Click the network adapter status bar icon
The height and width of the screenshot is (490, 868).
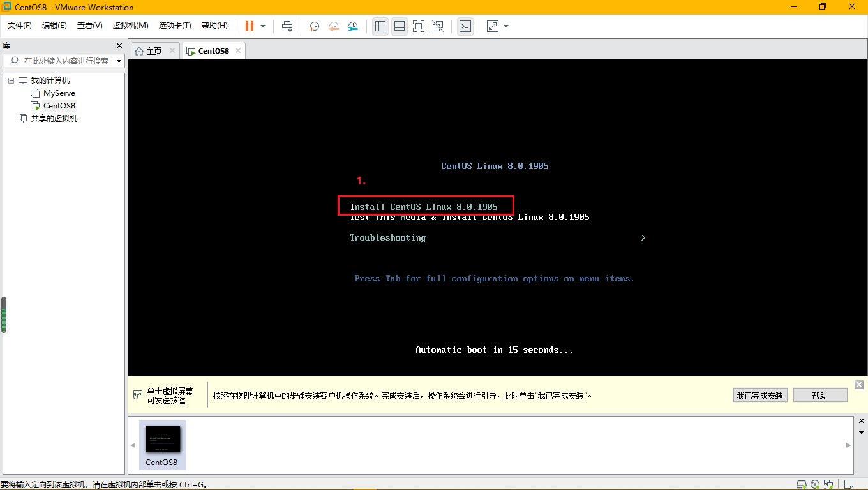pyautogui.click(x=828, y=484)
